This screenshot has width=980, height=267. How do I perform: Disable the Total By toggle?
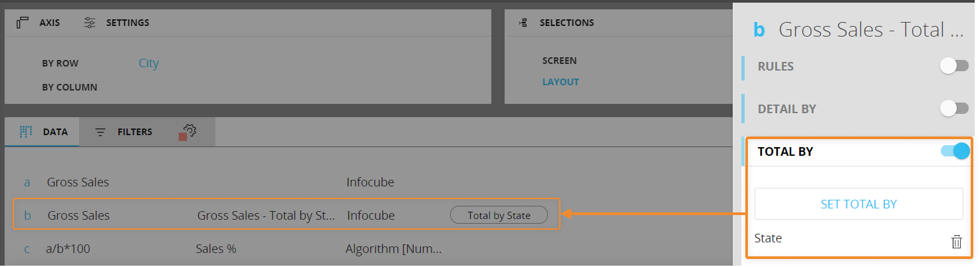click(x=955, y=151)
